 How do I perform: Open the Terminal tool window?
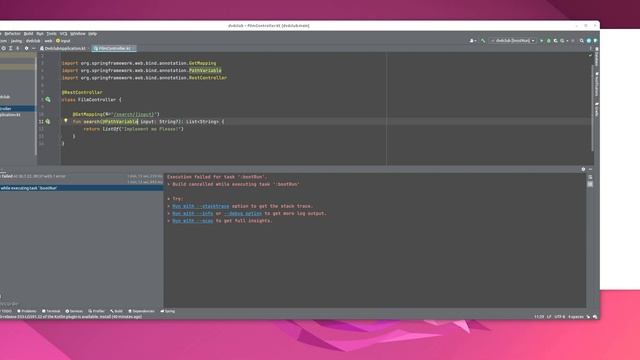pos(51,311)
